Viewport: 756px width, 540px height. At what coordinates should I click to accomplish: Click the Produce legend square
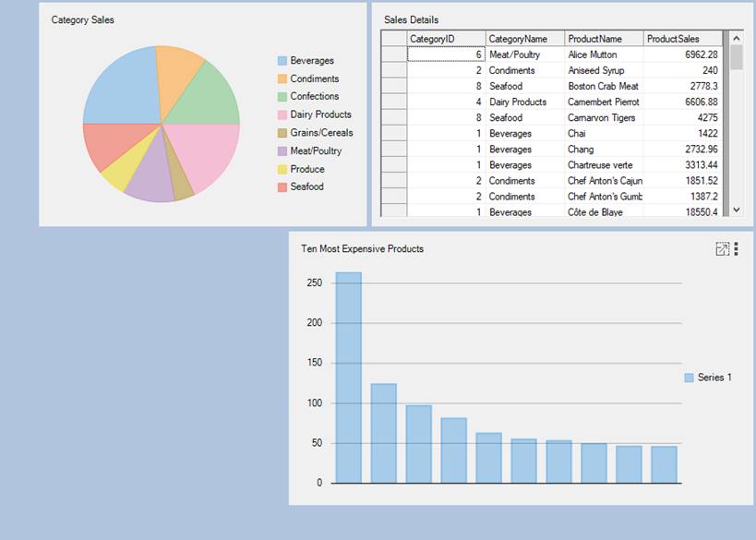[282, 170]
